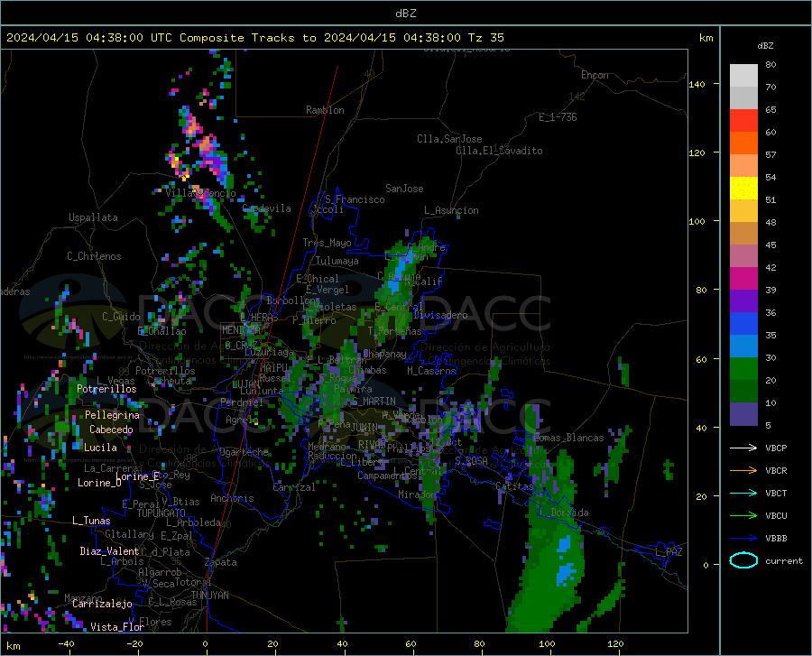Viewport: 812px width, 656px height.
Task: Click the orange VBCR arrow icon
Action: click(x=743, y=470)
